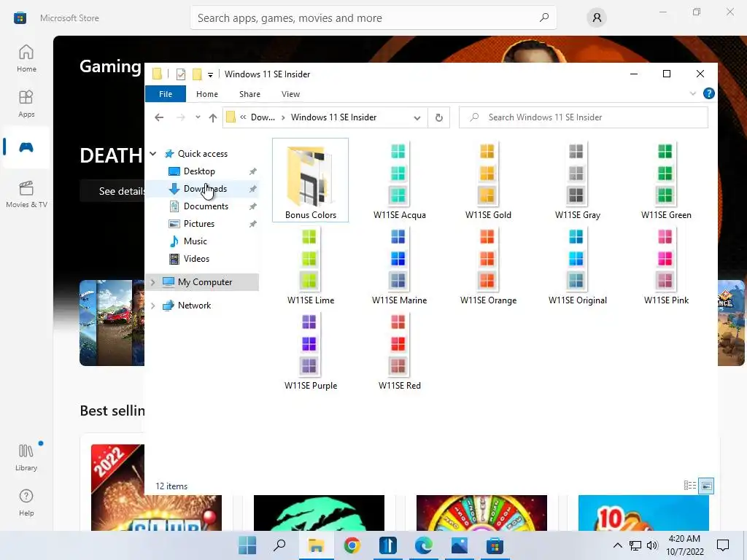Viewport: 747px width, 560px height.
Task: Open taskbar Search
Action: coord(279,545)
